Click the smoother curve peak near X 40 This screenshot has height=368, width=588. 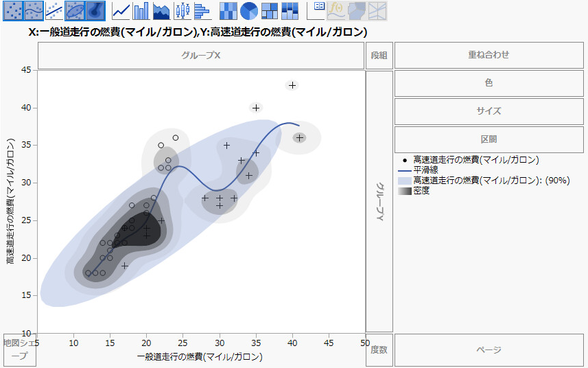click(x=288, y=123)
